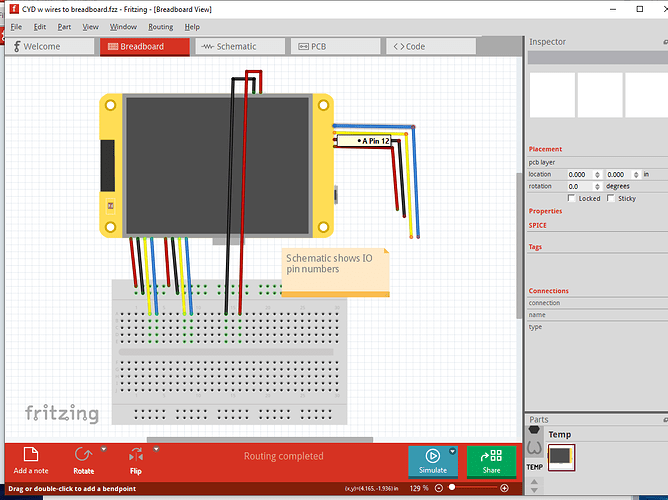
Task: Enable the Sticky checkbox
Action: (x=611, y=198)
